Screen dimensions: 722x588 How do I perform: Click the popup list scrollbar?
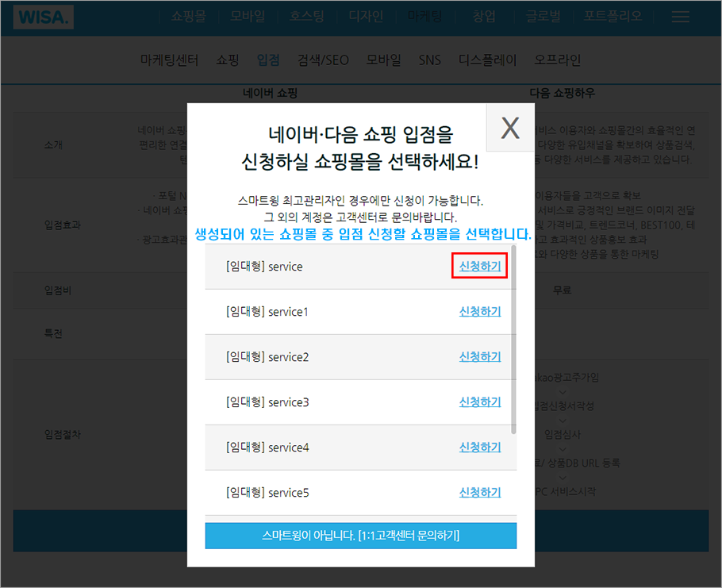click(x=513, y=340)
